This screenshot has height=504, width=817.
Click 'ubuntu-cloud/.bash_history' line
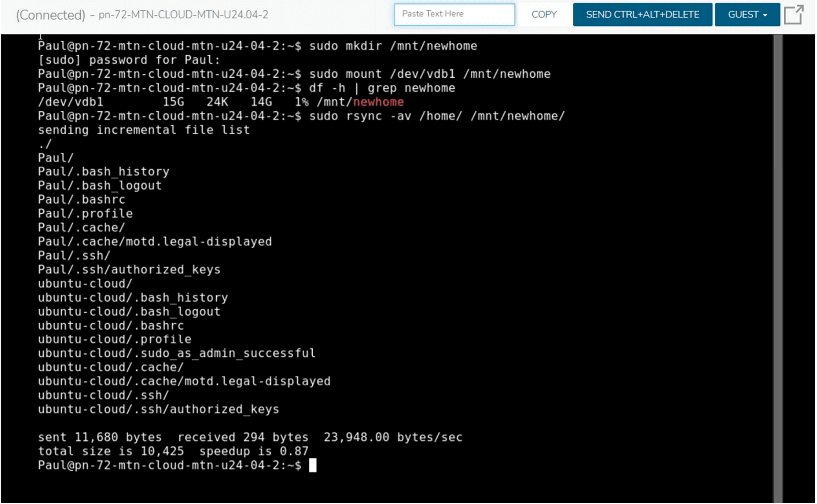click(x=133, y=297)
